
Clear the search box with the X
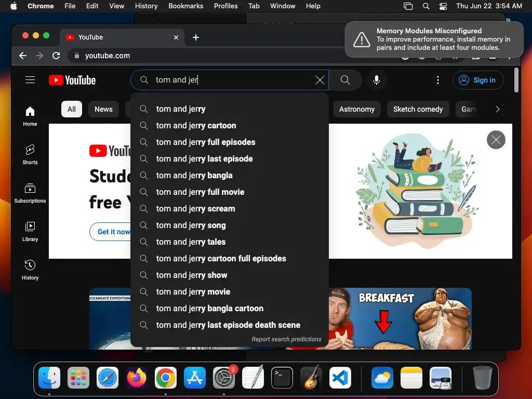click(320, 80)
